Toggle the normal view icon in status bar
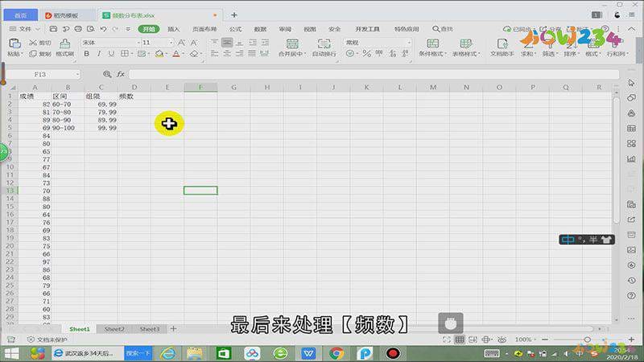Viewport: 644px width, 362px height. click(460, 339)
